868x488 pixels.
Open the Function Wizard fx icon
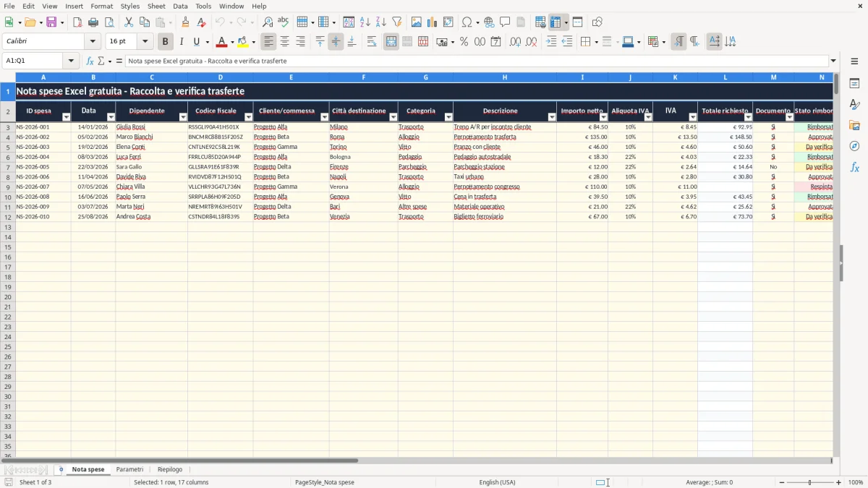pyautogui.click(x=90, y=61)
